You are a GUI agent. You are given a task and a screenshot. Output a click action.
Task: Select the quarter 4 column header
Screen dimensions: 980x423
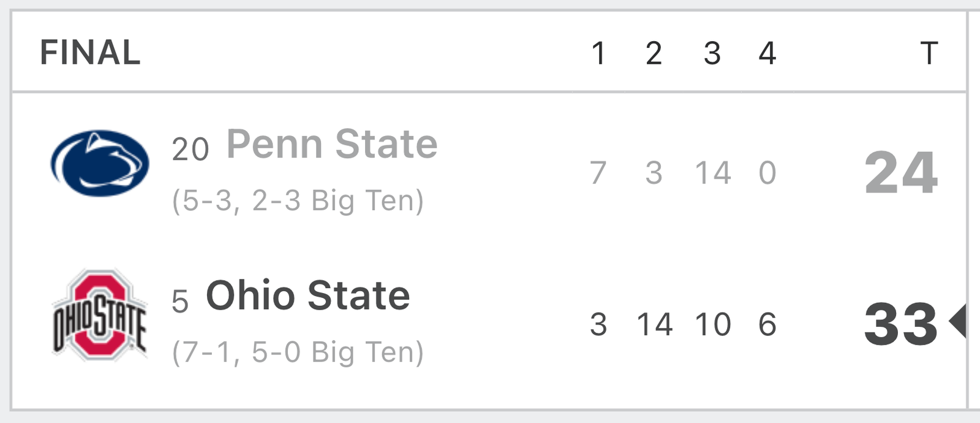767,53
